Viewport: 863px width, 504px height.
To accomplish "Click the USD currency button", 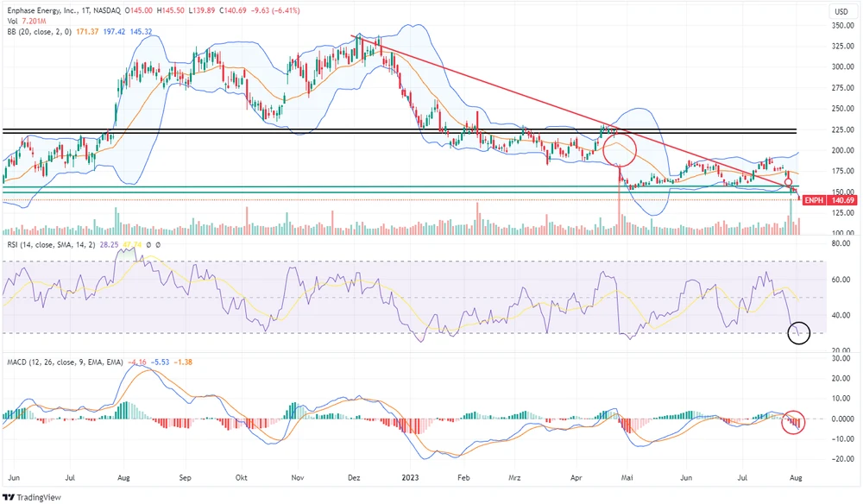I will point(841,11).
